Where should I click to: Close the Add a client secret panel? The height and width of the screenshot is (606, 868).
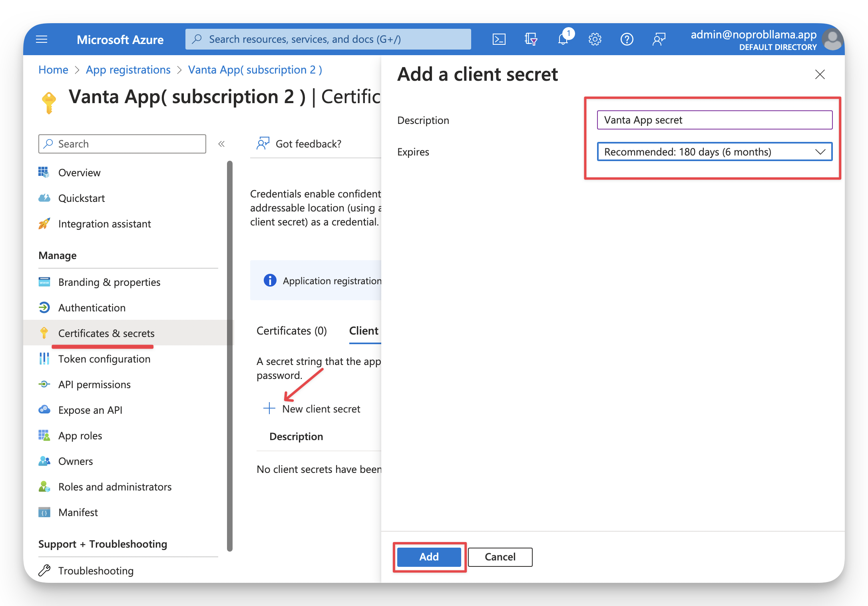pyautogui.click(x=820, y=74)
